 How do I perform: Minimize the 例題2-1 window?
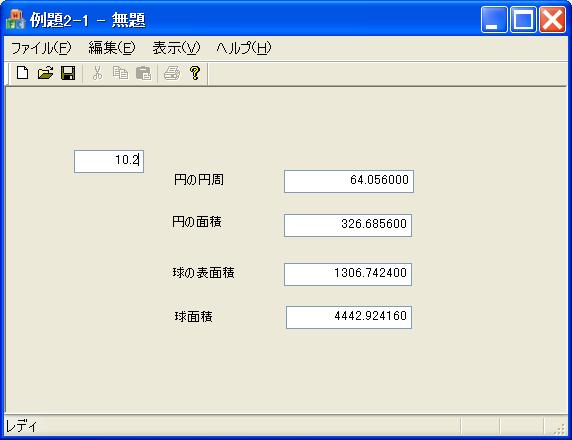click(494, 20)
